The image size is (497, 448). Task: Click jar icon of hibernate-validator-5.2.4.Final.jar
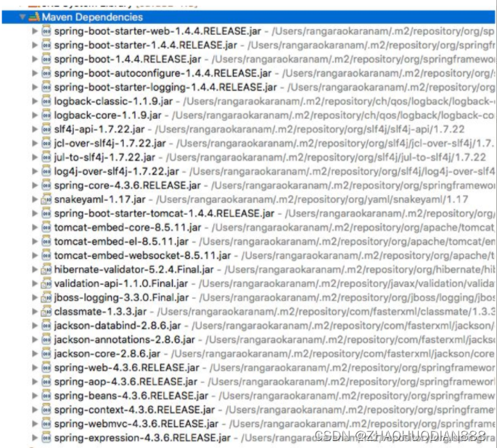click(x=46, y=270)
